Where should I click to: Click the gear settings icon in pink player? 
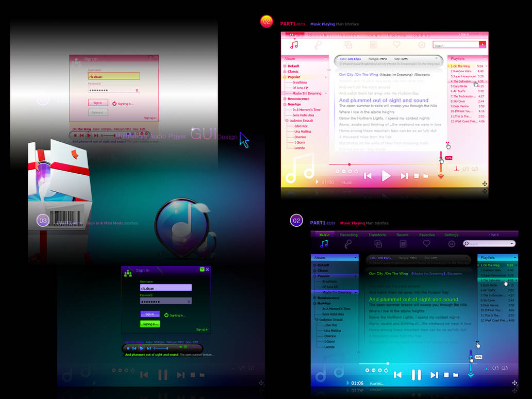tap(421, 45)
